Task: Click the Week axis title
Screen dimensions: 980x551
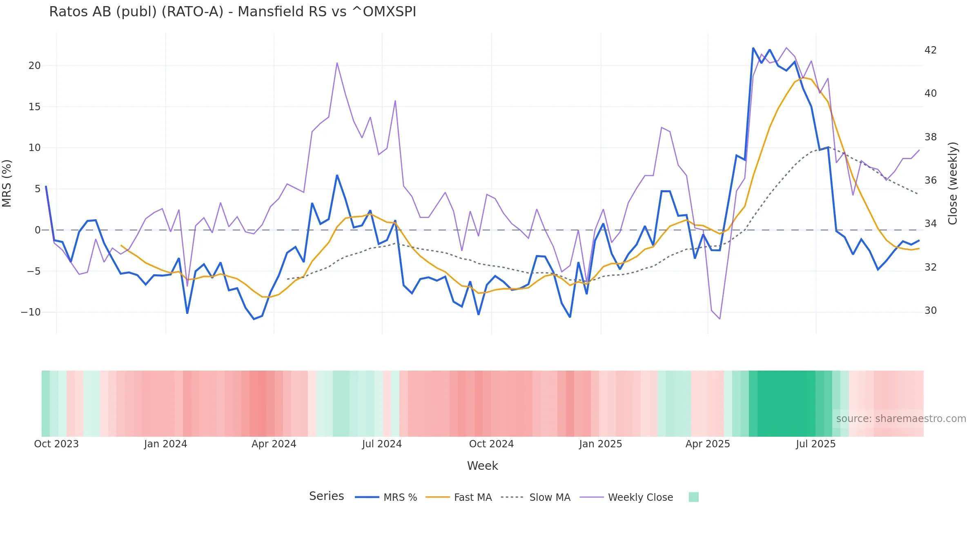Action: [482, 466]
